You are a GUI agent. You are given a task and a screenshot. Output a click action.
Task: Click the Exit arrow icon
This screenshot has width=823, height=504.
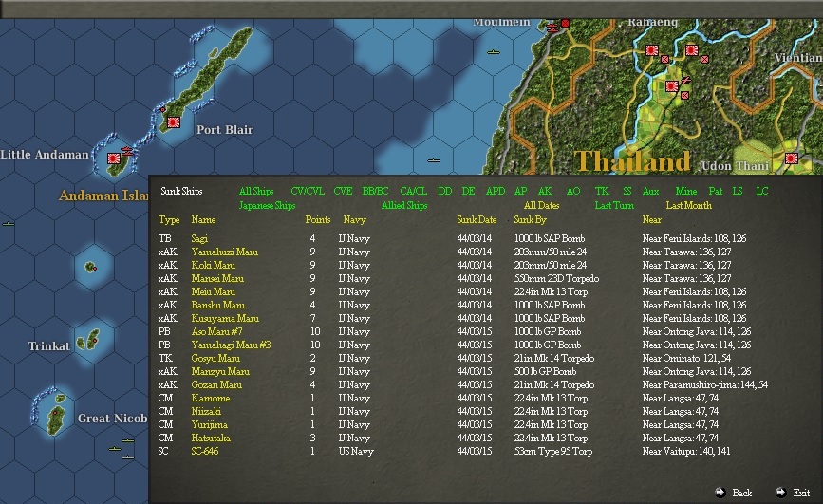click(781, 493)
